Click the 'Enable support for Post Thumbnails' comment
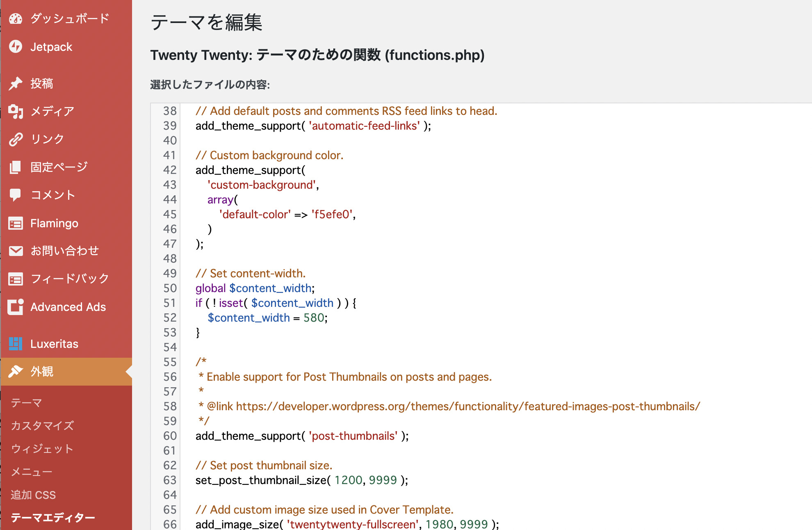This screenshot has width=812, height=530. coord(345,377)
